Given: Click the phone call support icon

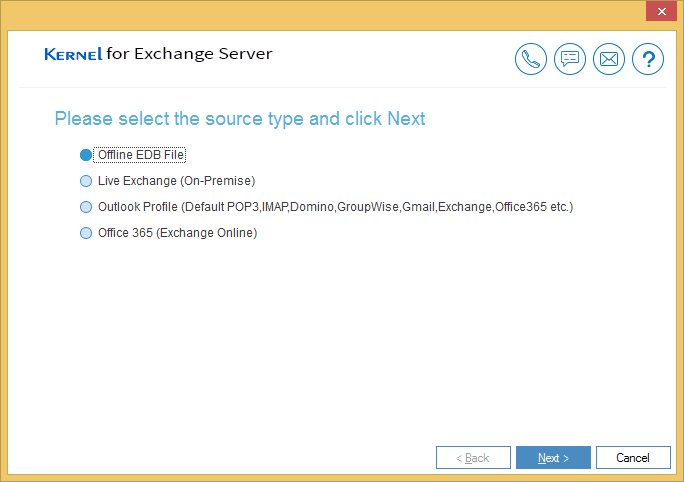Looking at the screenshot, I should tap(530, 59).
